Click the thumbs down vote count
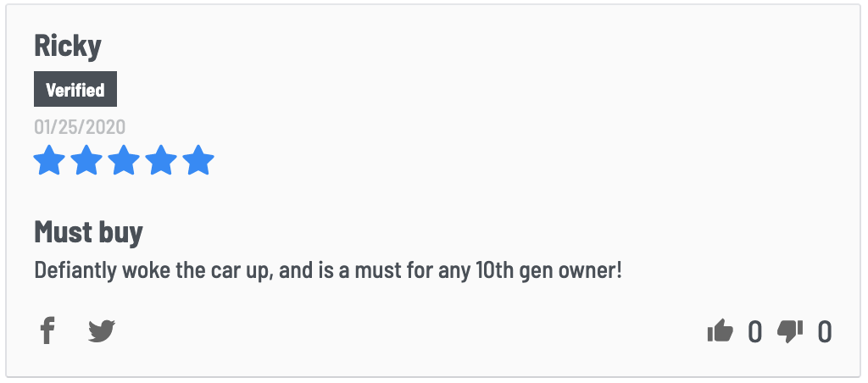The image size is (868, 383). click(825, 332)
